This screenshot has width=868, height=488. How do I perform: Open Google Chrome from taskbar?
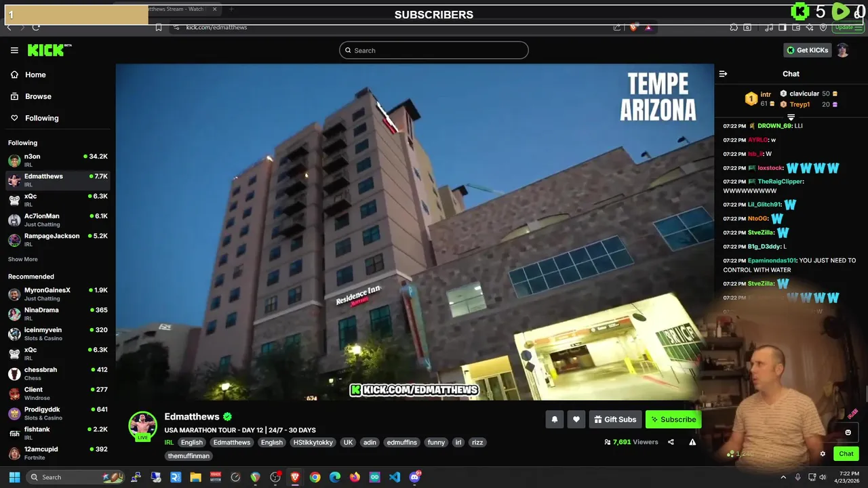point(315,477)
